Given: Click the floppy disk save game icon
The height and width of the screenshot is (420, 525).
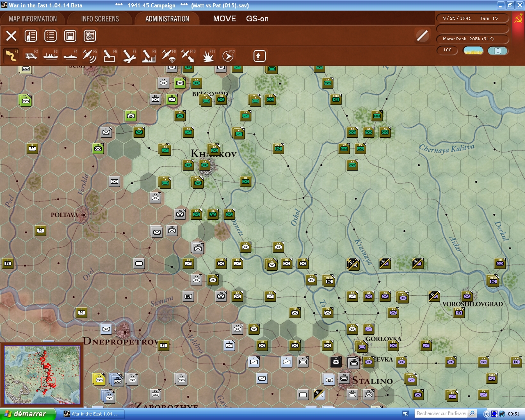Looking at the screenshot, I should pos(70,36).
